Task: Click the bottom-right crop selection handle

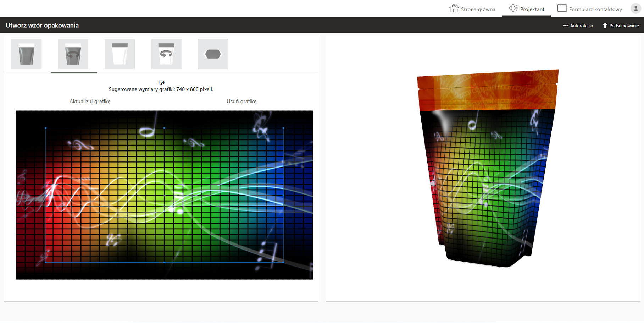Action: (283, 262)
